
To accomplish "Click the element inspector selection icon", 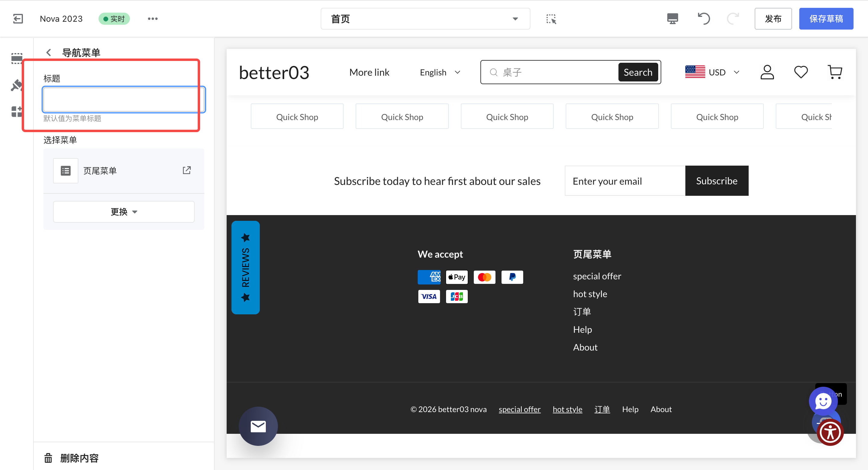I will pos(551,19).
